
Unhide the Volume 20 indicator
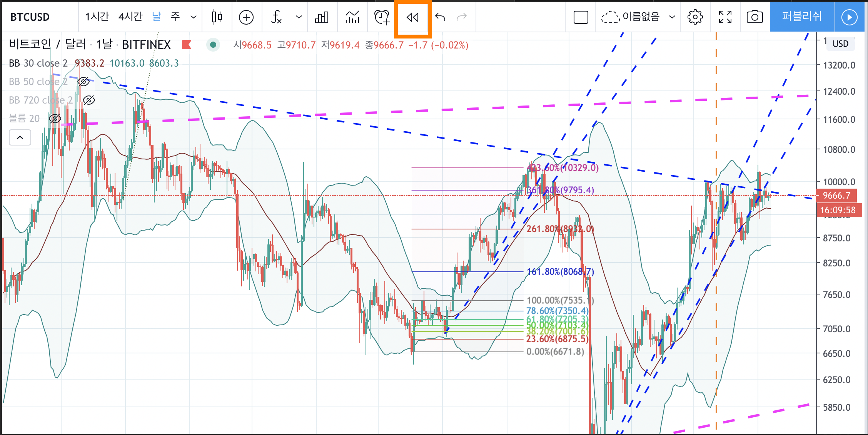coord(55,119)
